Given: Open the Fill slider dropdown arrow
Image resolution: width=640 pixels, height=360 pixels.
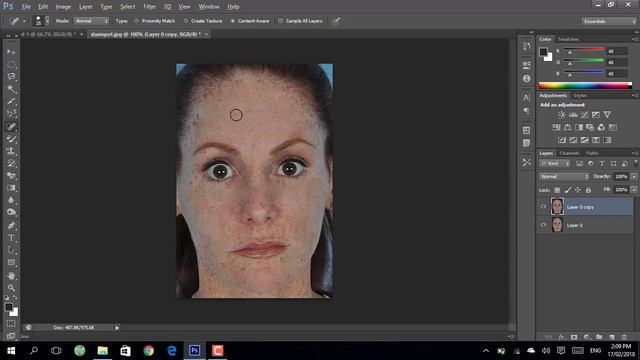Looking at the screenshot, I should tap(634, 190).
